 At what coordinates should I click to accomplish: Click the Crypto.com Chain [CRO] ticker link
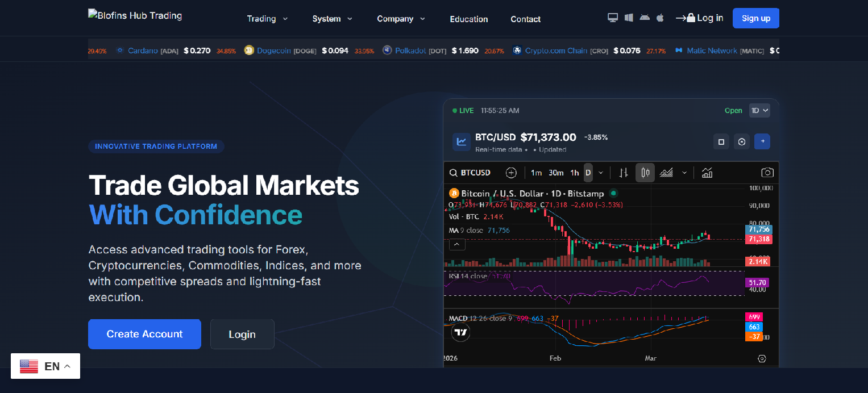pyautogui.click(x=567, y=51)
